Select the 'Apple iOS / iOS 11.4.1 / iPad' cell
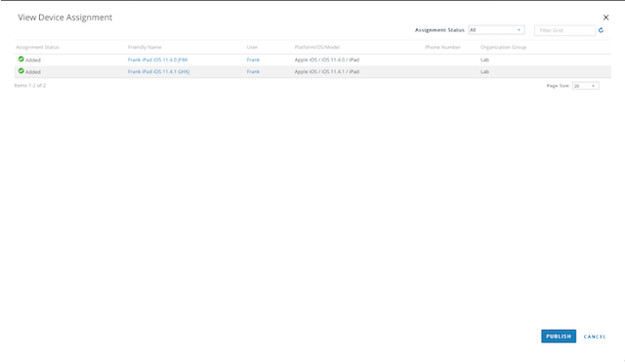The image size is (625, 364). pyautogui.click(x=327, y=71)
